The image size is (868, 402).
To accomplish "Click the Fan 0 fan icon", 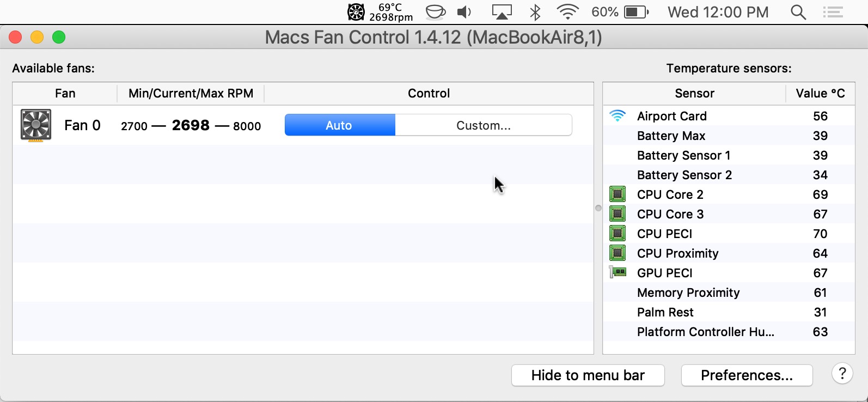I will tap(36, 125).
